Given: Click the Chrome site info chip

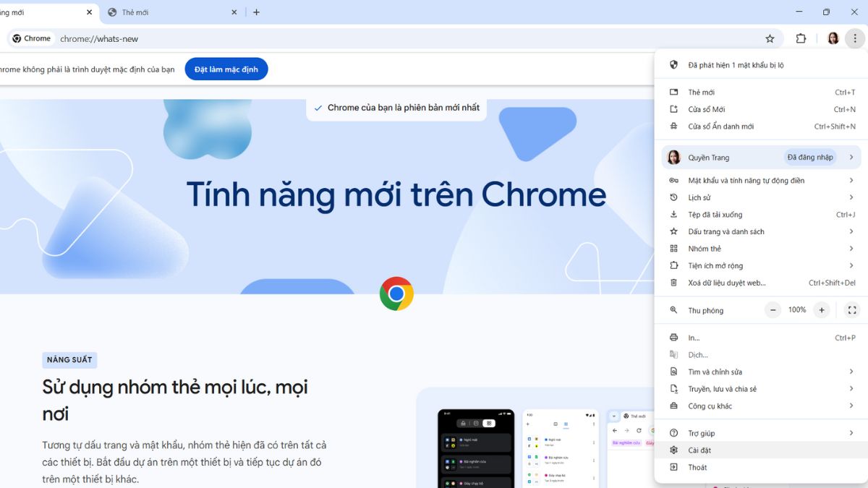Looking at the screenshot, I should pos(33,38).
